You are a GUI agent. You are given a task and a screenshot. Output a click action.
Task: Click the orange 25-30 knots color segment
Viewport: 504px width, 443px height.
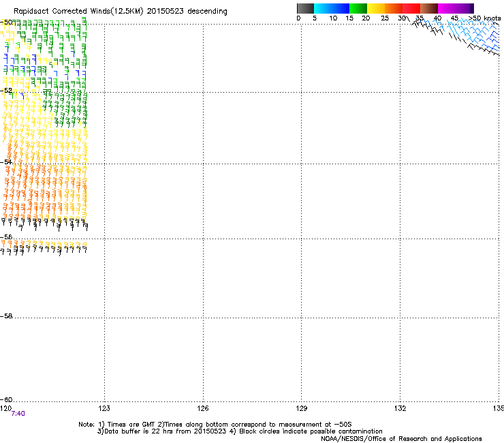coord(394,8)
